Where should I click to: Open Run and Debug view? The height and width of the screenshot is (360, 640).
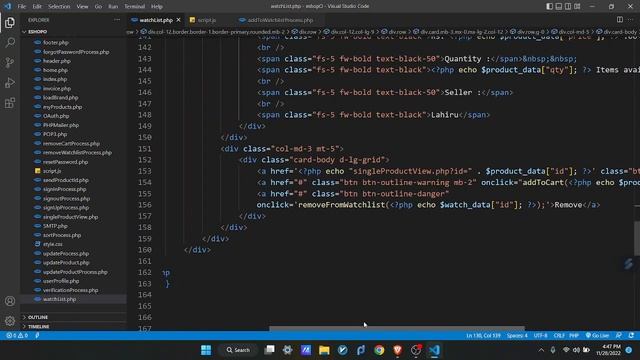[x=10, y=82]
